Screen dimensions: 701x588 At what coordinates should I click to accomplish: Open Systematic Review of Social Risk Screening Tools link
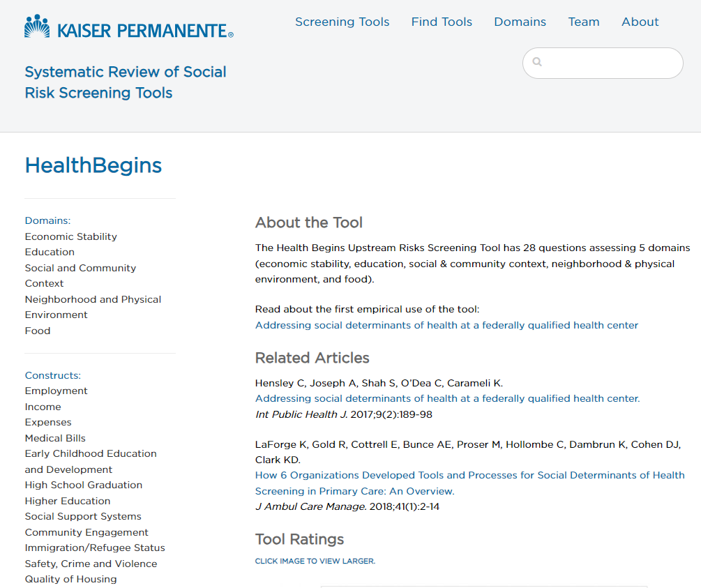pos(125,82)
